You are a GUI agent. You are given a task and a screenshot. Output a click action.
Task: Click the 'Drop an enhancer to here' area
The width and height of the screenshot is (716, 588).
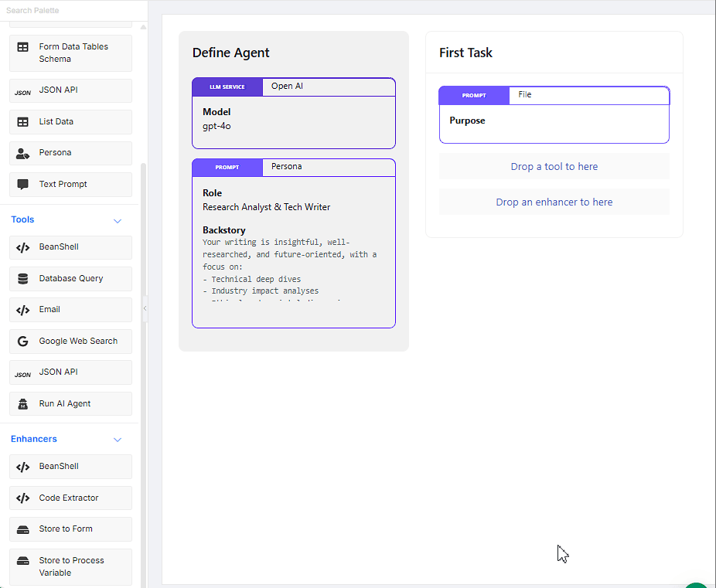tap(554, 202)
